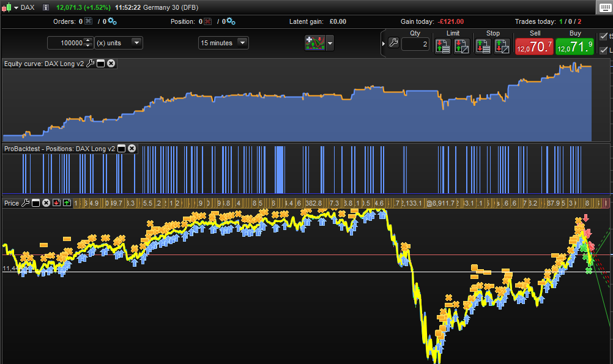Maximize the ProBacktest Positions panel
The image size is (613, 364).
(121, 149)
